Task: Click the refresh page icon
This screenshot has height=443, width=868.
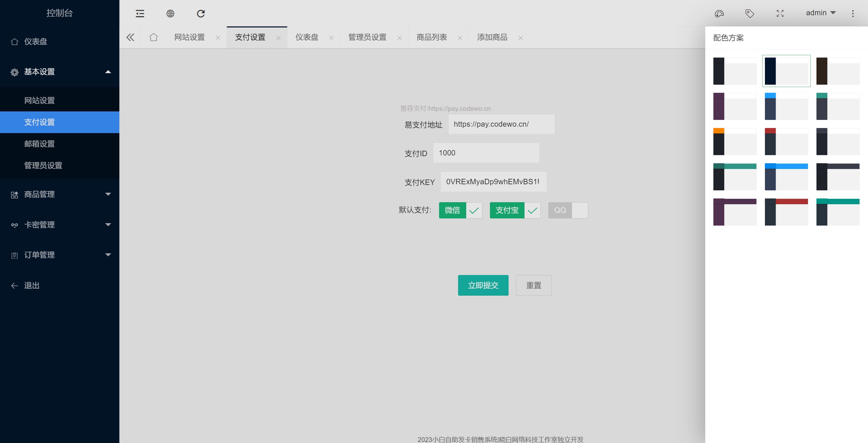Action: pyautogui.click(x=201, y=14)
